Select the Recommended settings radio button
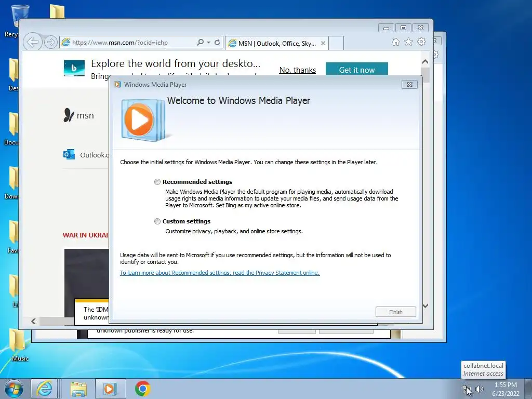The image size is (532, 399). [x=157, y=182]
